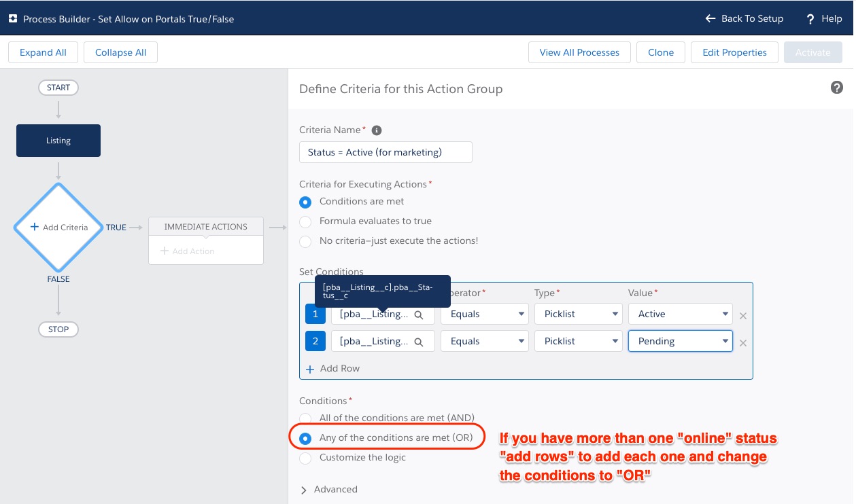Expand the Advanced section
The width and height of the screenshot is (856, 504).
(x=329, y=489)
